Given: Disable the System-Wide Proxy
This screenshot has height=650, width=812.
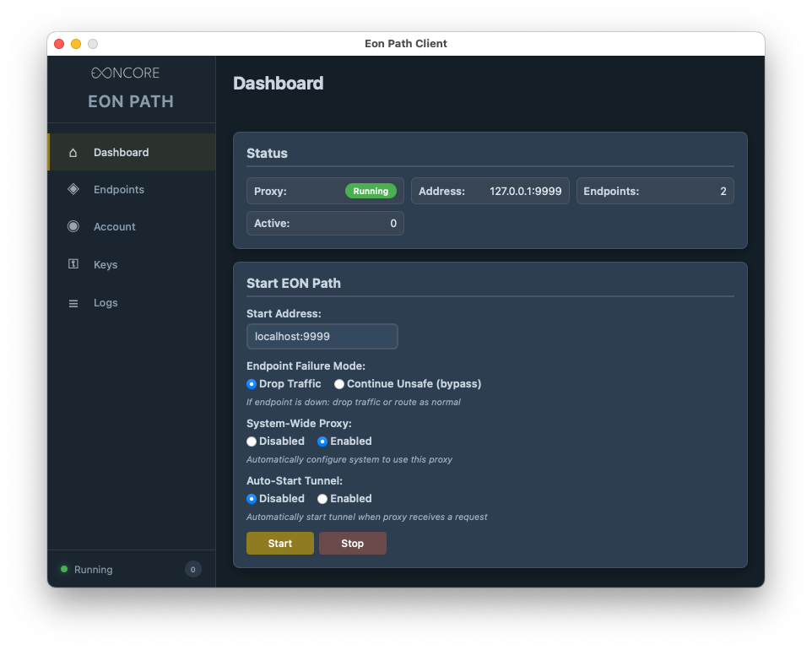Looking at the screenshot, I should (x=252, y=441).
